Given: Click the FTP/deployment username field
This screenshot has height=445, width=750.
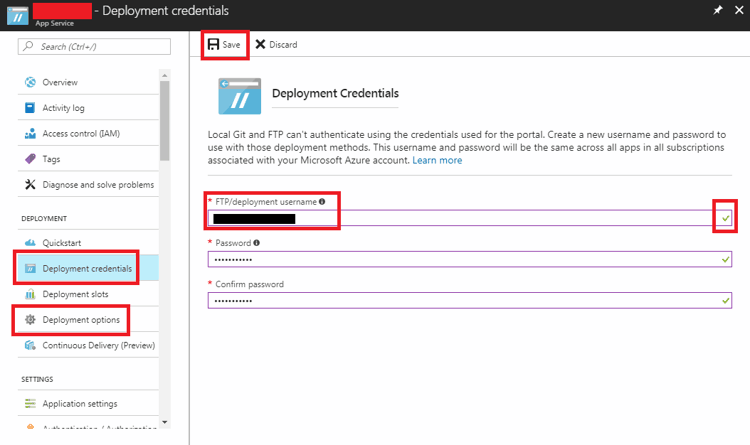Looking at the screenshot, I should coord(470,218).
